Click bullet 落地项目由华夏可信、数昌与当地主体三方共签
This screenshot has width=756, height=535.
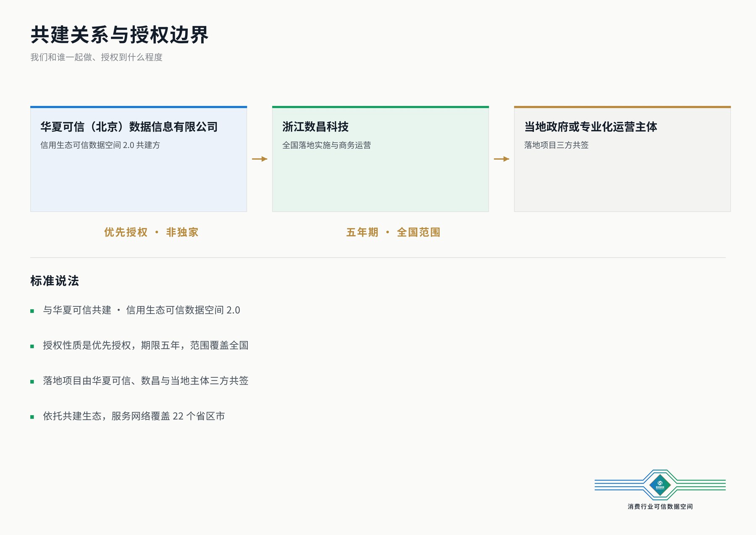tap(145, 381)
